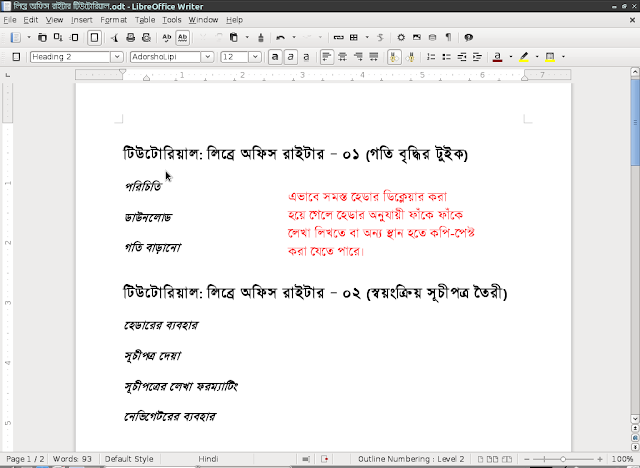Open Print Preview from toolbar

146,38
